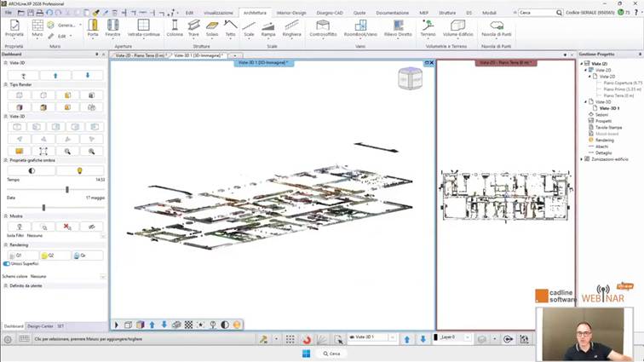Collapse the Tipo Render section
This screenshot has width=644, height=362.
pos(6,84)
